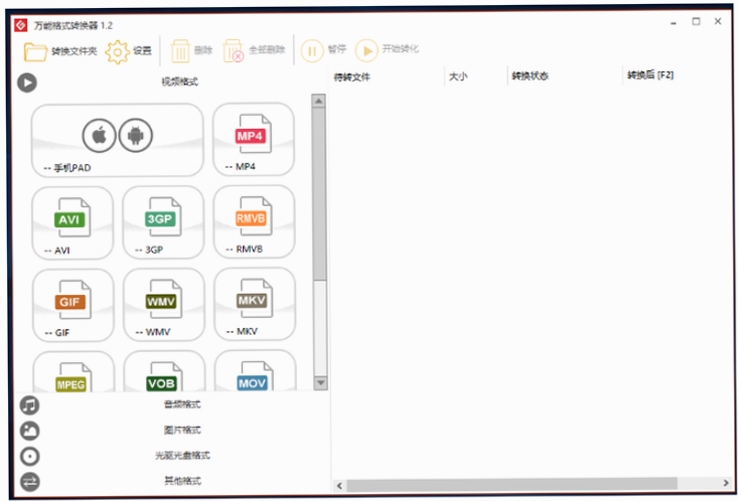Image resolution: width=738 pixels, height=501 pixels.
Task: Click the app logo in title bar
Action: pos(21,25)
